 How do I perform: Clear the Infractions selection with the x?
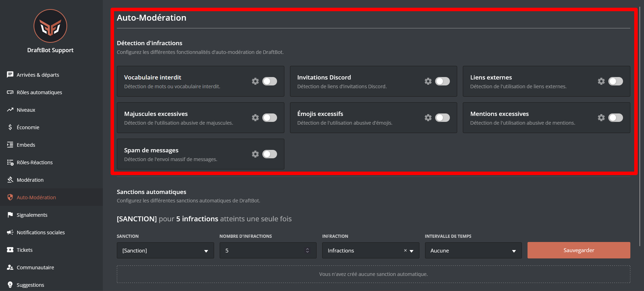coord(405,250)
